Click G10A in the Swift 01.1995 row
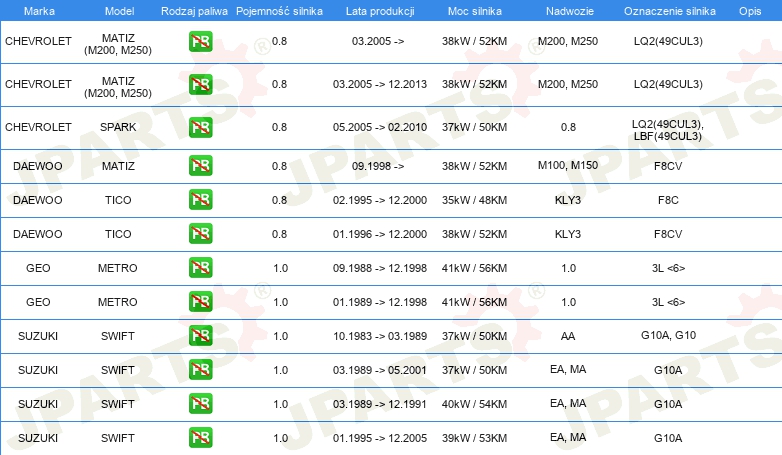This screenshot has width=782, height=455. (x=668, y=438)
